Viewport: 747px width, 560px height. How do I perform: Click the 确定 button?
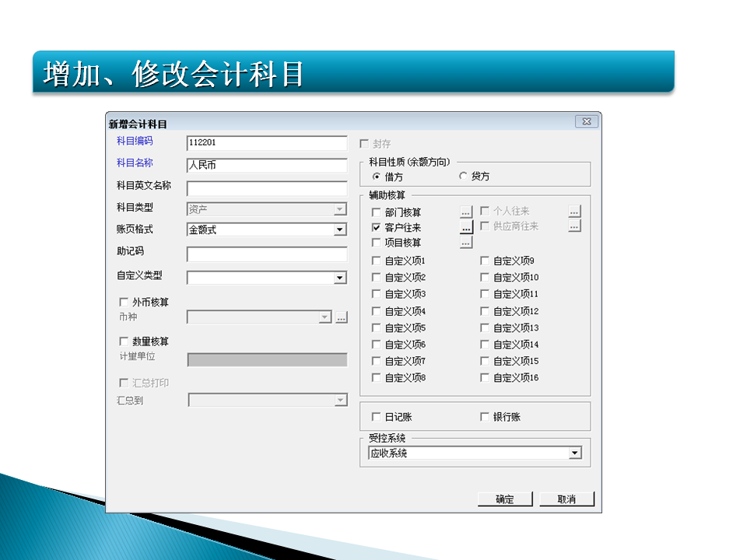[x=505, y=499]
